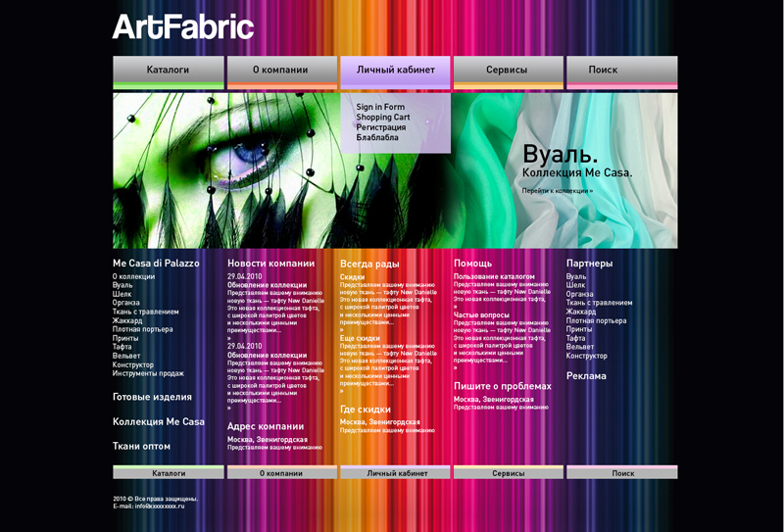Viewport: 784px width, 532px height.
Task: Open the top Личный кабинет menu tab
Action: (x=396, y=73)
